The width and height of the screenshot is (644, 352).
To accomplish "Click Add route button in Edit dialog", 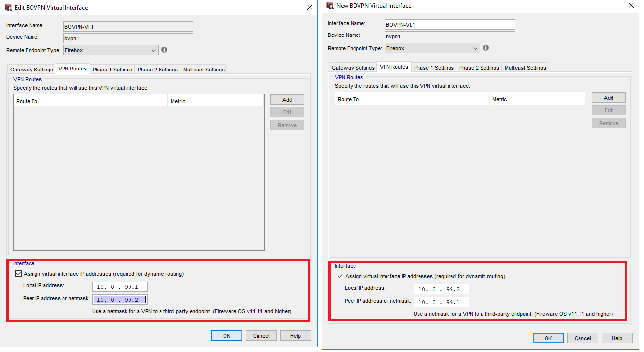I will tap(287, 100).
